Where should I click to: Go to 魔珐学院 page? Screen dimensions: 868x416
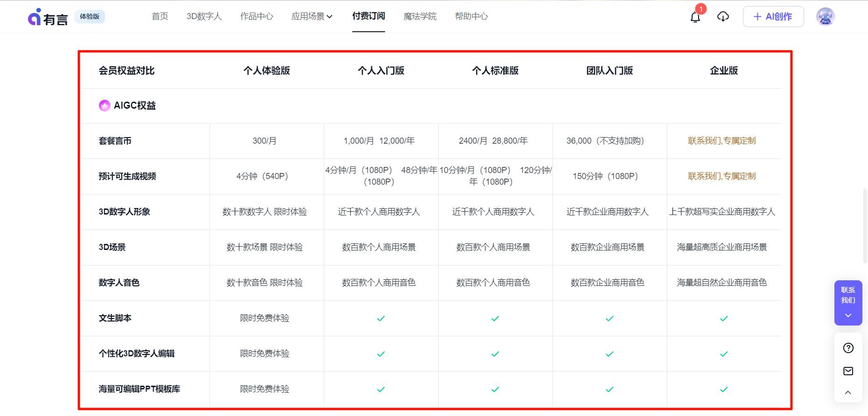(x=420, y=17)
